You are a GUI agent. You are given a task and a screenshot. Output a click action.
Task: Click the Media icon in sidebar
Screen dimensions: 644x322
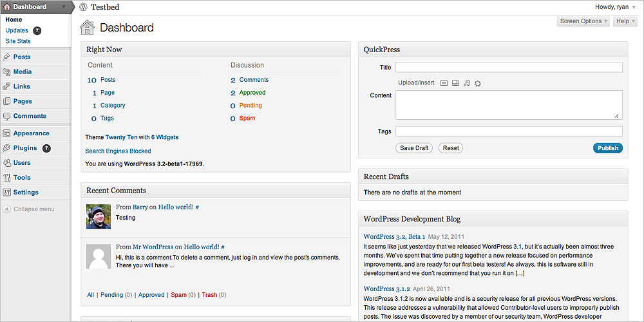6,72
